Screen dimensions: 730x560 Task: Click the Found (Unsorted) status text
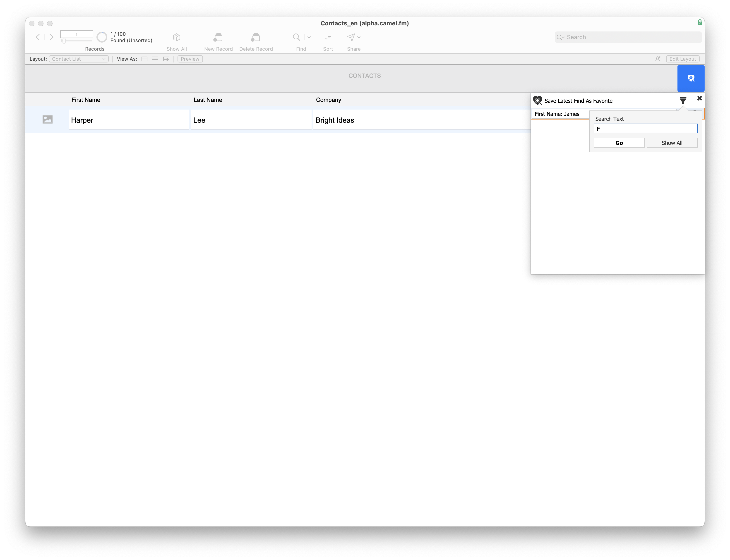pos(131,40)
